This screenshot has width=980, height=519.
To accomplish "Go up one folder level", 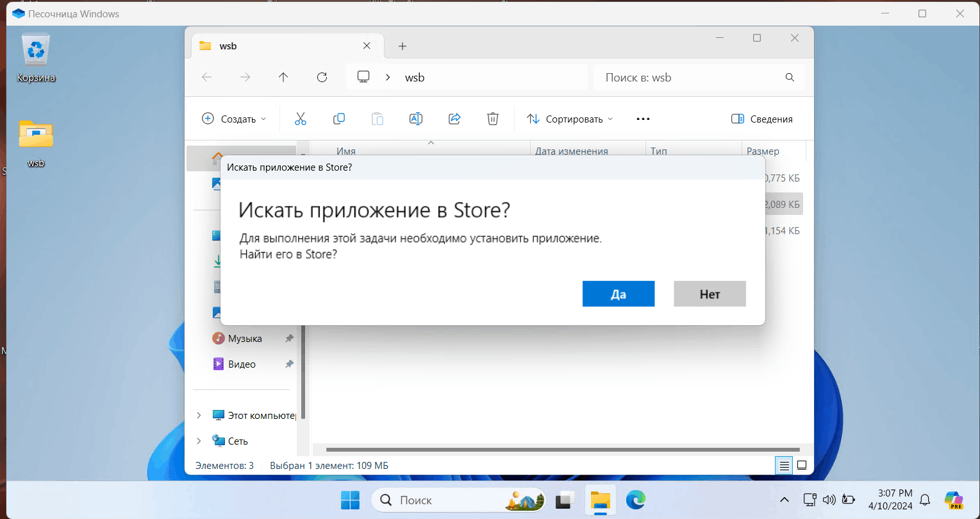I will click(x=283, y=77).
